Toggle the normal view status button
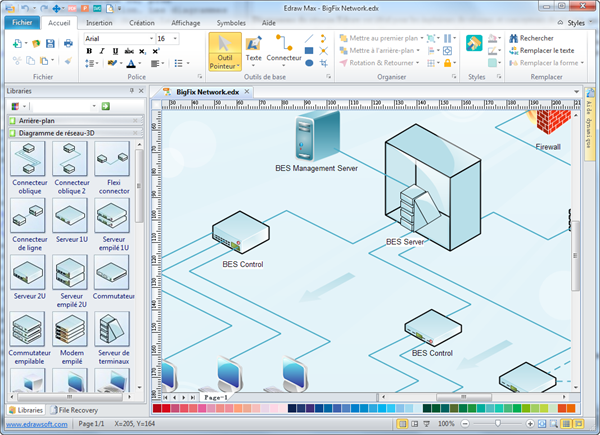This screenshot has height=435, width=600. [402, 424]
